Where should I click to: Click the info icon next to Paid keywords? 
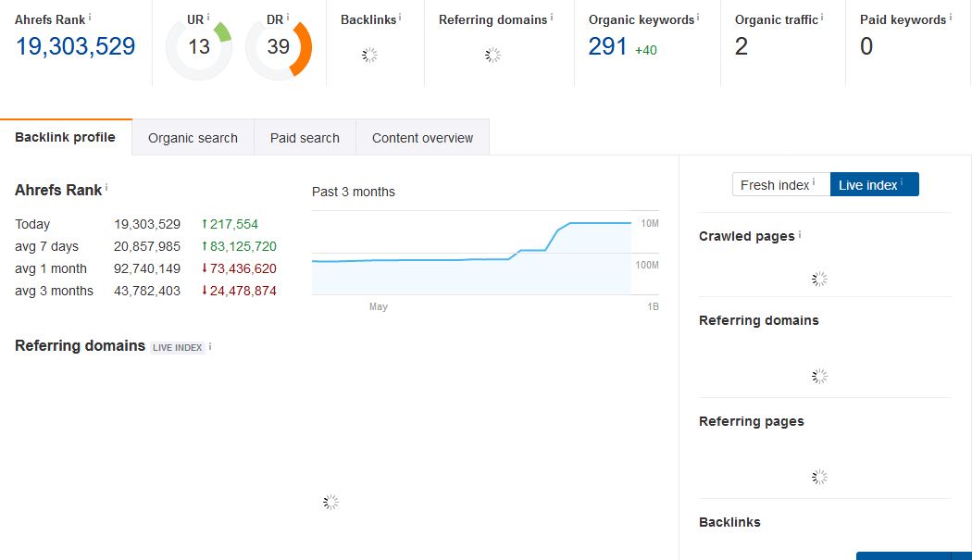tap(951, 18)
